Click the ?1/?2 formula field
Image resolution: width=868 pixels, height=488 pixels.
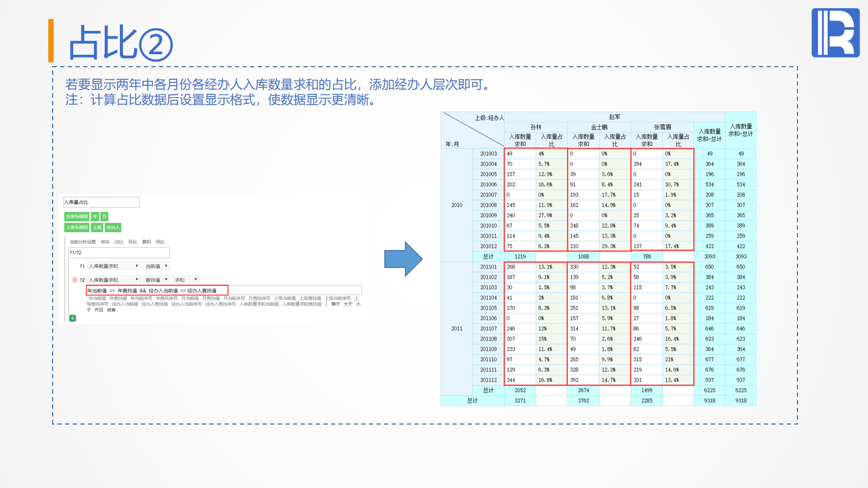(119, 253)
